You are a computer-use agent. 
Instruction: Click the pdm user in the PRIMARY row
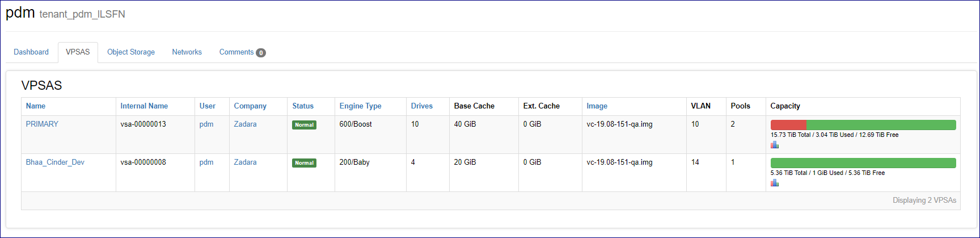(206, 124)
